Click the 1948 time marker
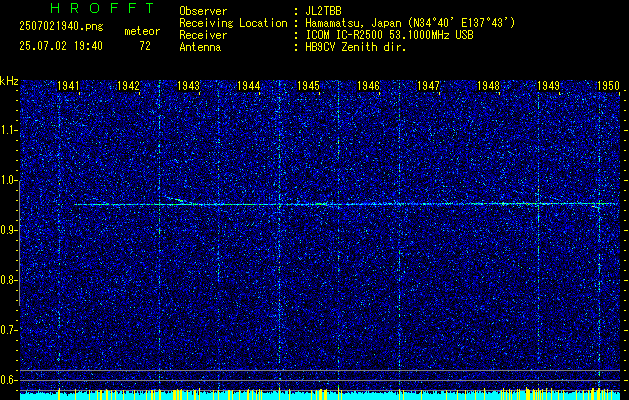 click(x=488, y=85)
